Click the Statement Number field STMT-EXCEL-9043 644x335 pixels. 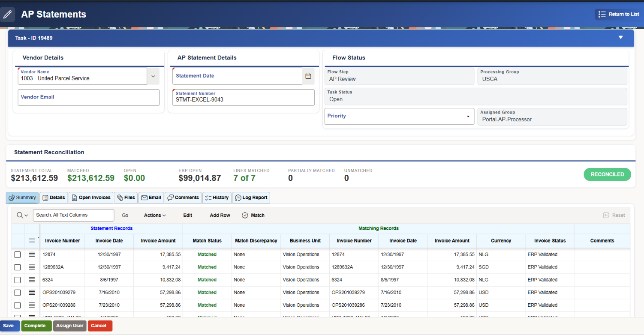point(244,97)
